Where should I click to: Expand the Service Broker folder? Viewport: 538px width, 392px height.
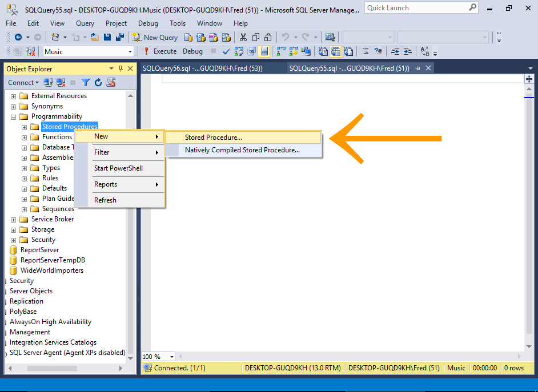pos(13,220)
